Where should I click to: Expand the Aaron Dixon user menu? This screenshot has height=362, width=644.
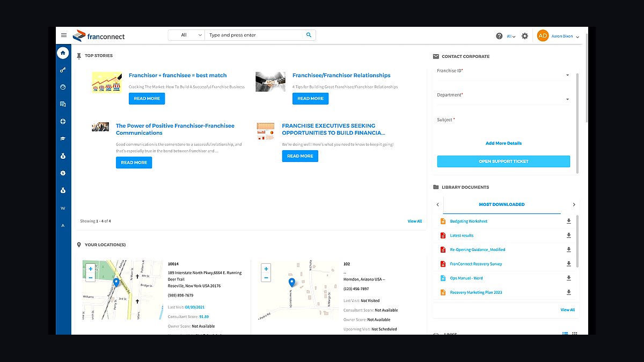coord(566,36)
